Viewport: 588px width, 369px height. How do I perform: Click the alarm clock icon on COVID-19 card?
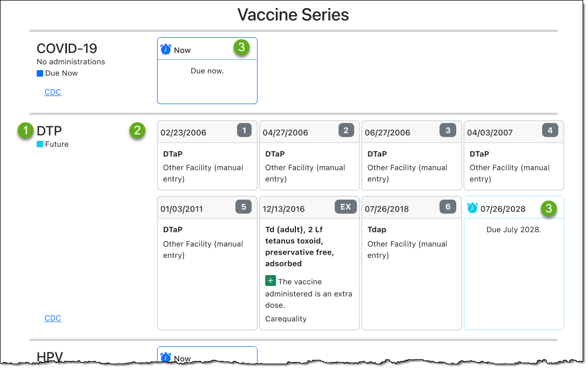coord(166,50)
